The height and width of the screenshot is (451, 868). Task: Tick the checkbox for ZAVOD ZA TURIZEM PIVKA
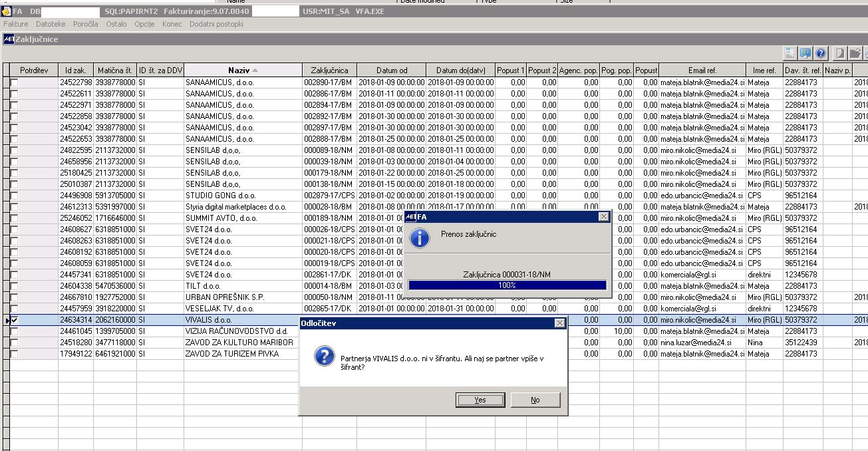pyautogui.click(x=14, y=354)
